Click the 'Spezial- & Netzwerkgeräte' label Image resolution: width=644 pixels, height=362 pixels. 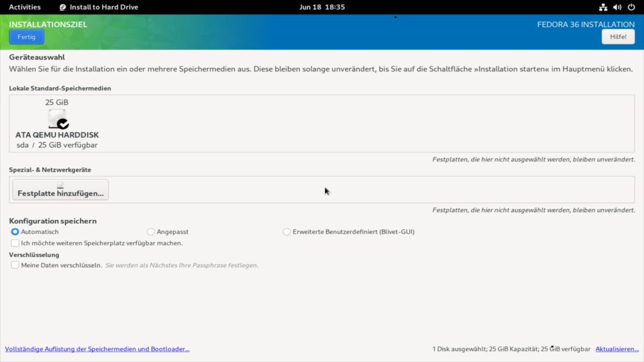click(50, 170)
